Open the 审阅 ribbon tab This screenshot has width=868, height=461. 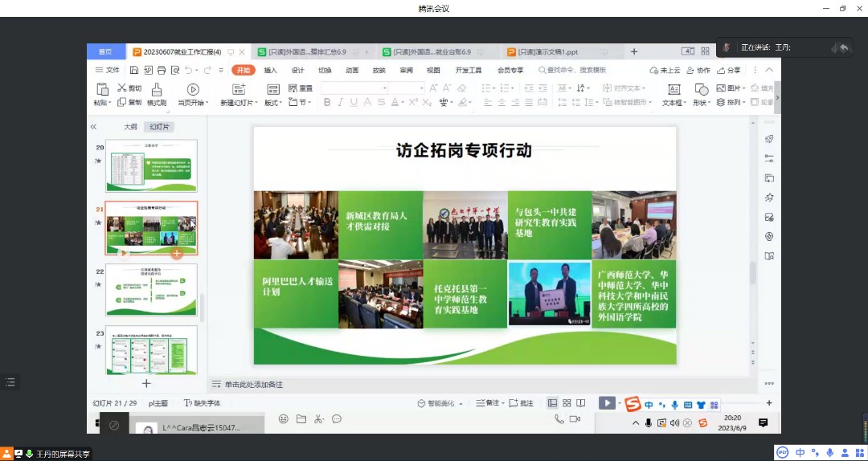pos(407,71)
